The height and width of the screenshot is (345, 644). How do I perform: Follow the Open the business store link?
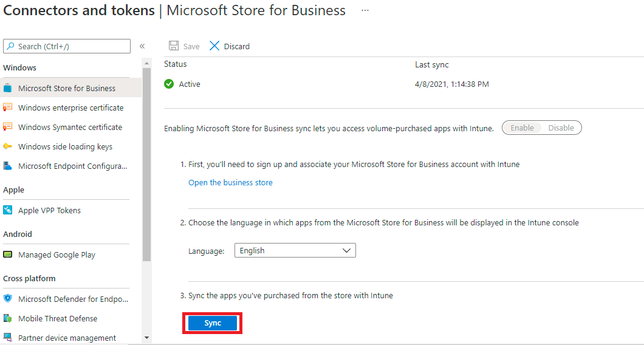[230, 182]
